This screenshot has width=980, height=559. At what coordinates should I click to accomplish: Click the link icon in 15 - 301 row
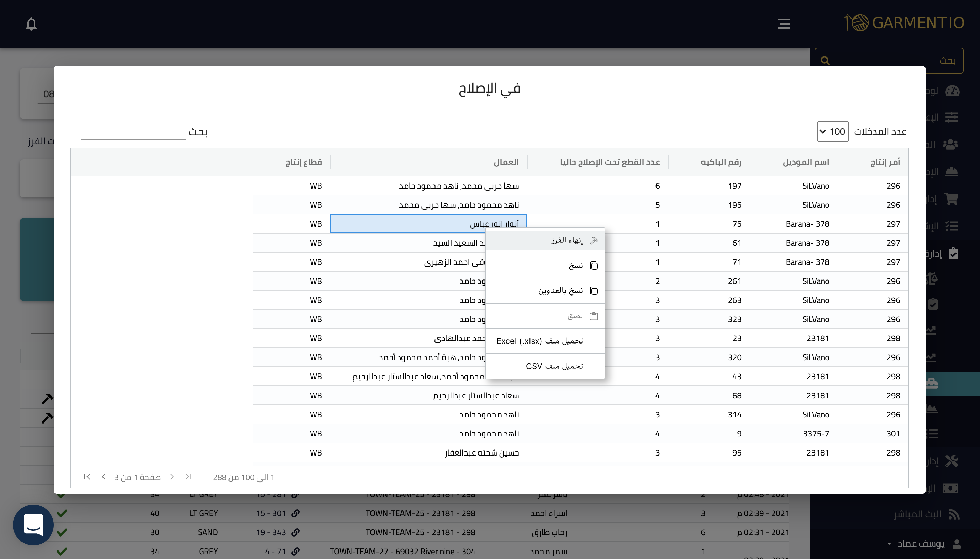click(x=295, y=513)
